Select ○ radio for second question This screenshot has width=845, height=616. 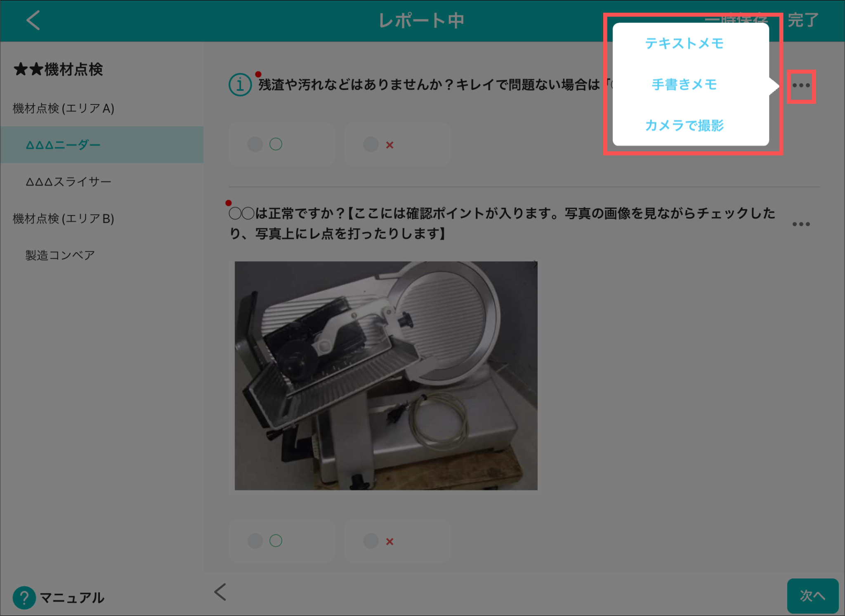255,541
